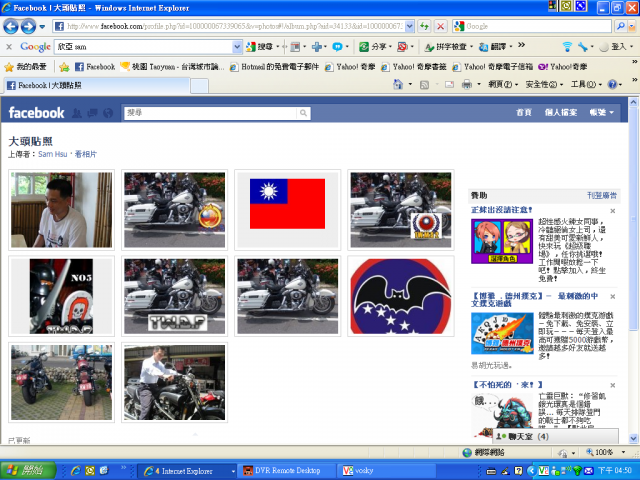Open a new blank browser tab
640x480 pixels.
pyautogui.click(x=199, y=86)
